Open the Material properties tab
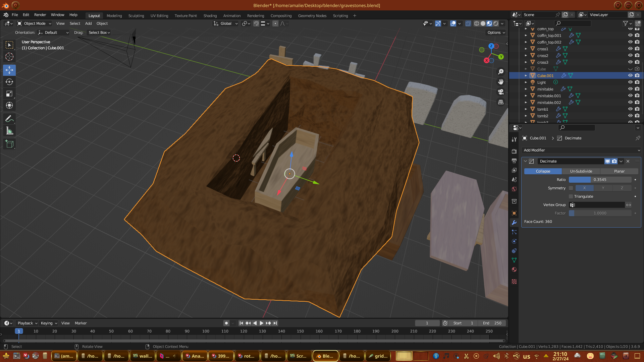The width and height of the screenshot is (644, 362). point(514,270)
